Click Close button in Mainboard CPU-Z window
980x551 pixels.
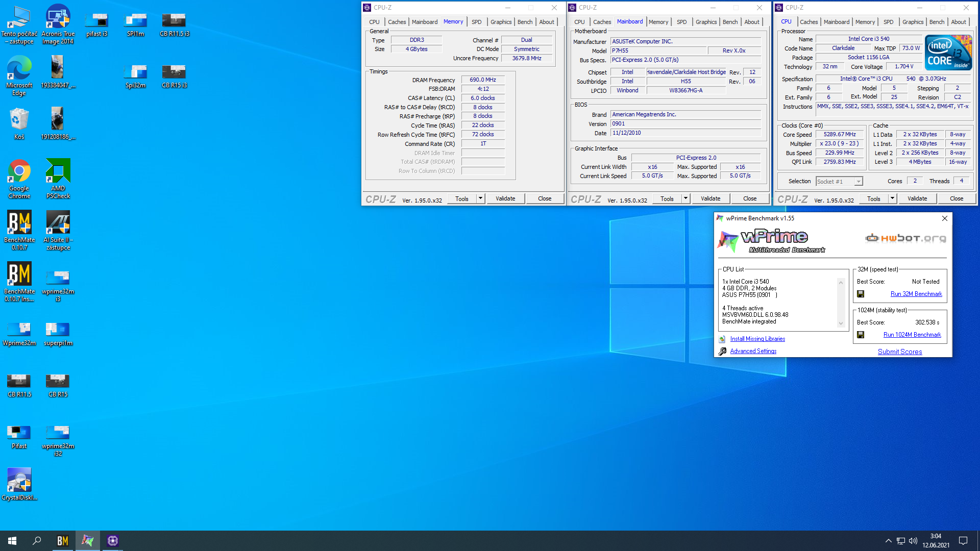[x=750, y=198]
